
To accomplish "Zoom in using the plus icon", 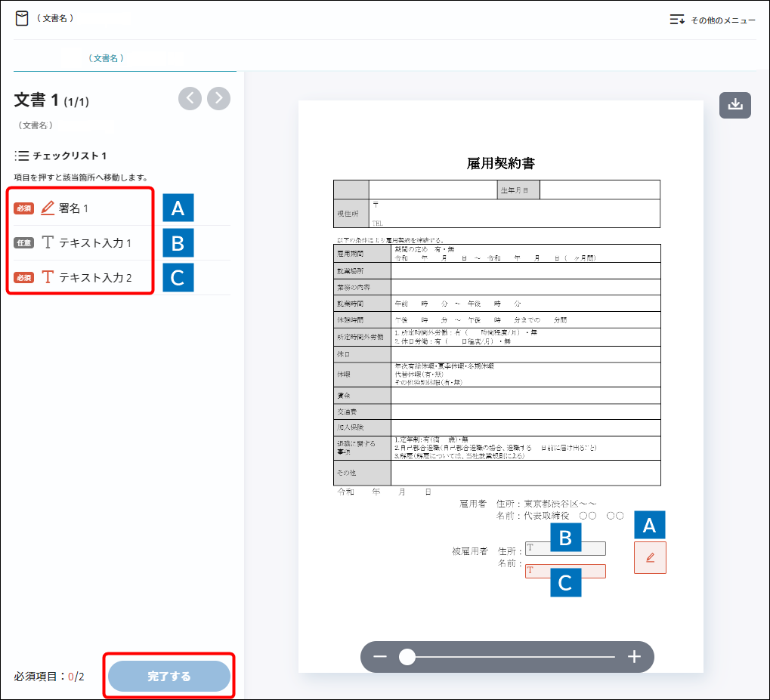I will tap(634, 657).
